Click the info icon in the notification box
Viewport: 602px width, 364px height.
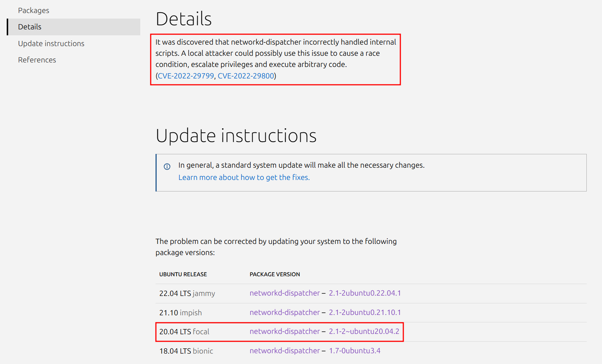click(167, 167)
